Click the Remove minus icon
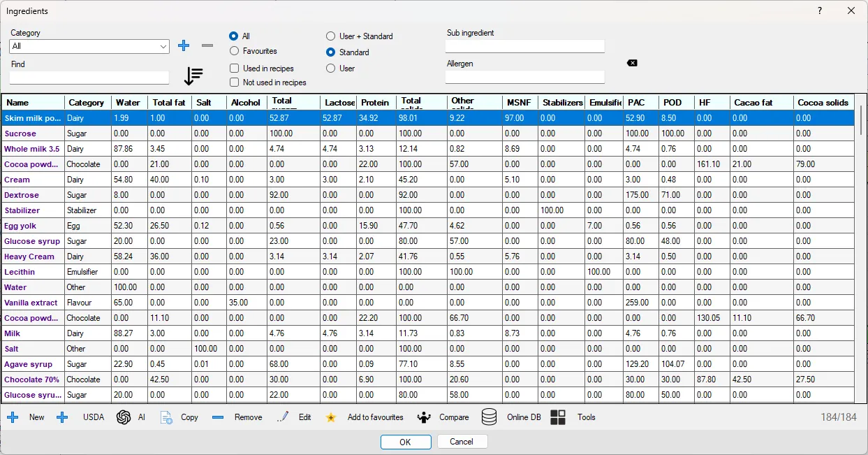Image resolution: width=868 pixels, height=455 pixels. (218, 417)
